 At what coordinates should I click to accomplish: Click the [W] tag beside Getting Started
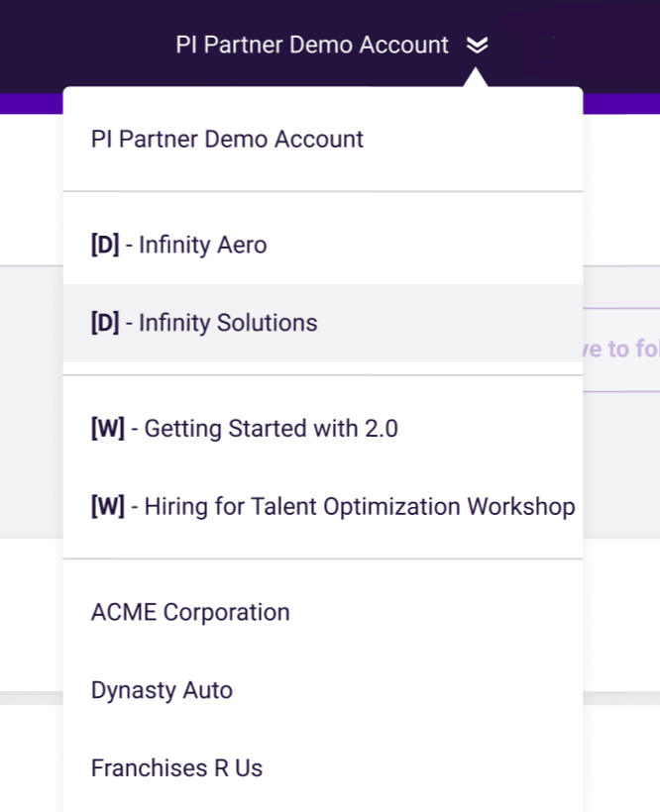[107, 429]
